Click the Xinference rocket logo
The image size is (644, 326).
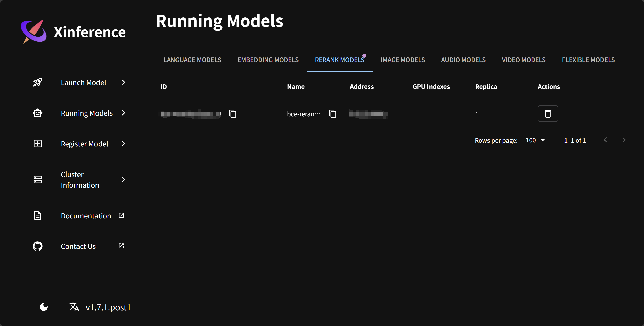(34, 31)
